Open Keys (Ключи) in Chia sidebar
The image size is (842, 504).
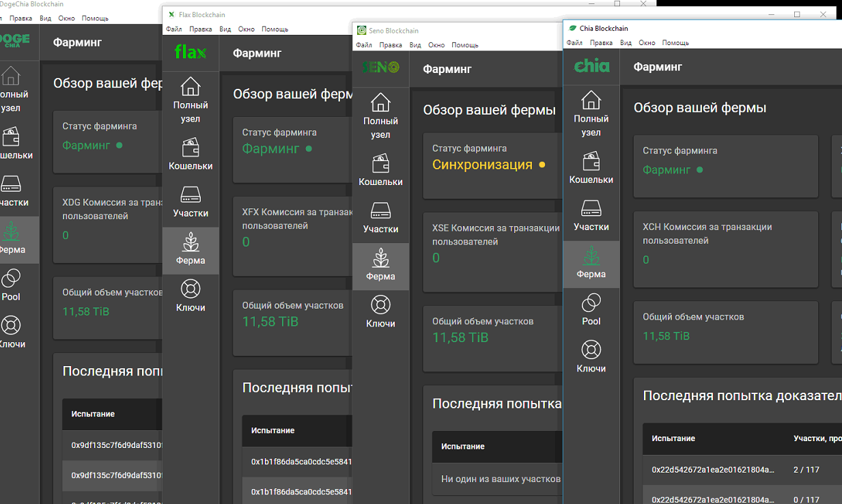click(x=591, y=358)
